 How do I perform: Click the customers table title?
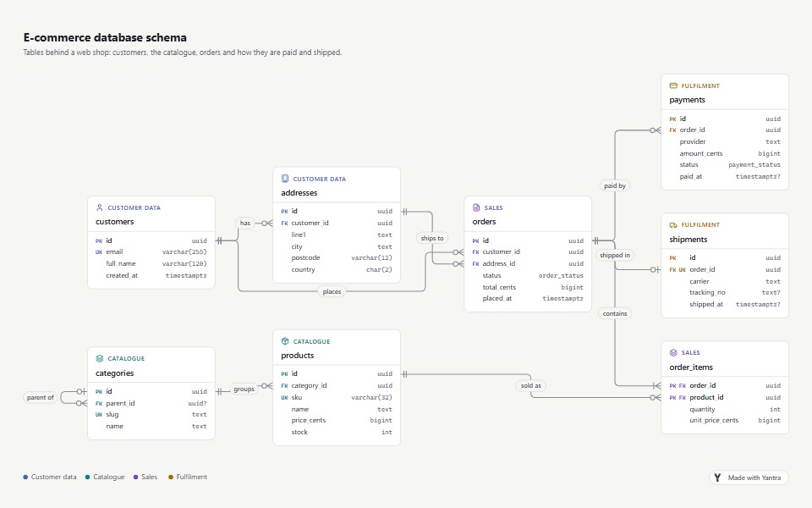click(114, 221)
